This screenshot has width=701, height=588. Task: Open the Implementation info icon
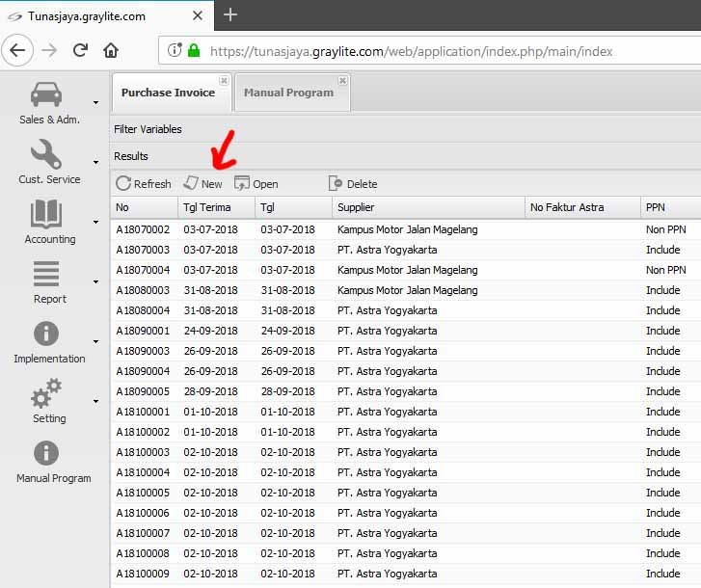point(46,334)
